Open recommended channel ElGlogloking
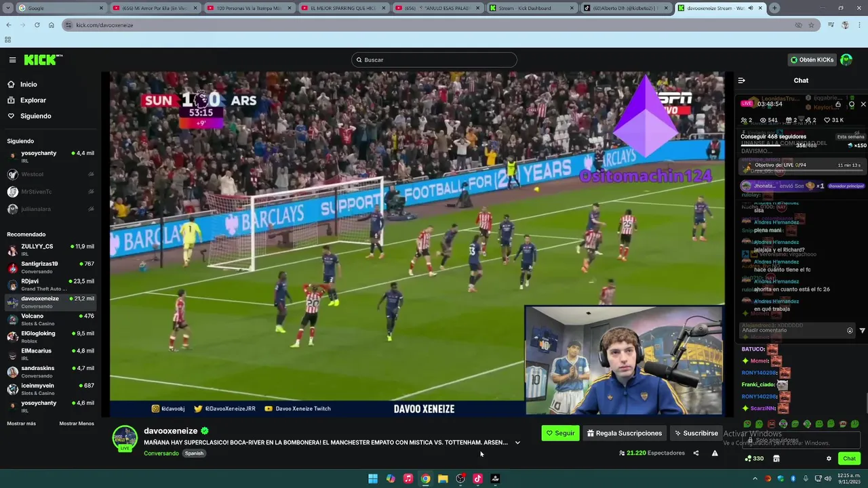The height and width of the screenshot is (488, 868). click(51, 337)
